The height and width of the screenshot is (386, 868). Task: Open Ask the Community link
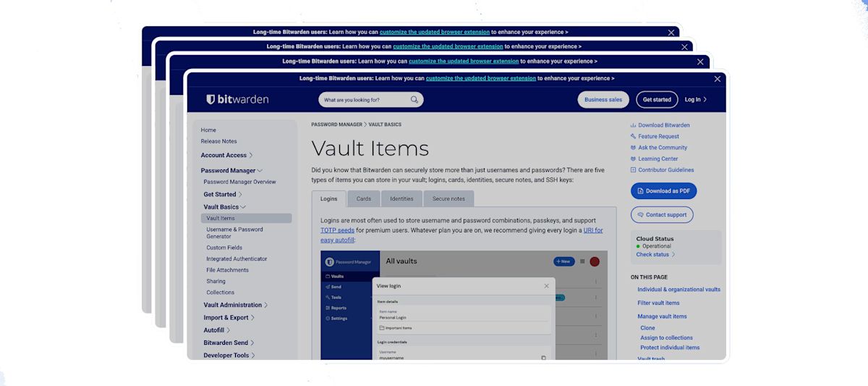[662, 148]
